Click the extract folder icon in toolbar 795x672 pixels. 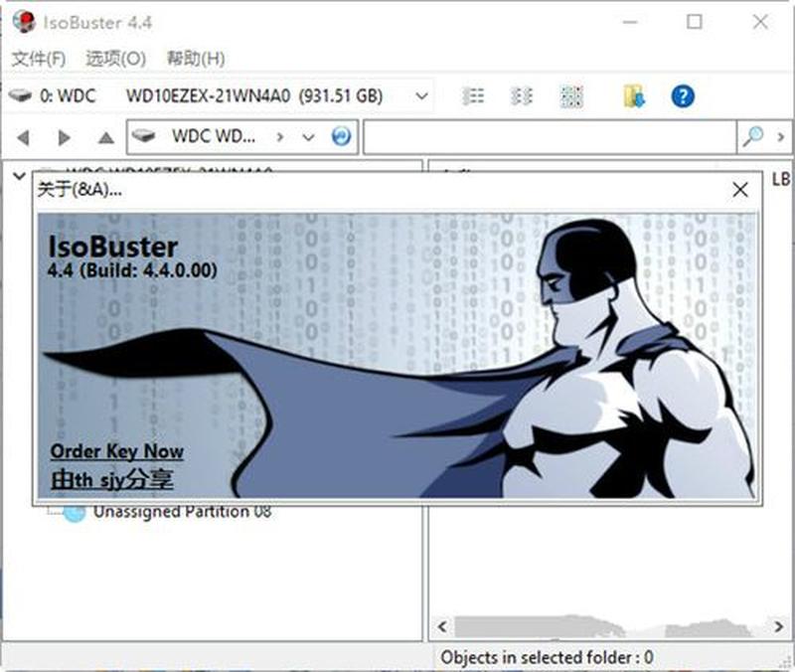[x=634, y=95]
